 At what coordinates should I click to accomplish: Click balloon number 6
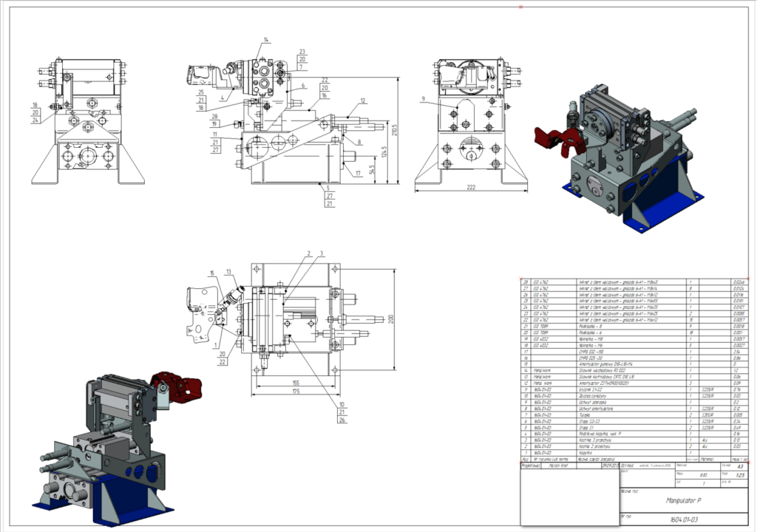[x=303, y=86]
